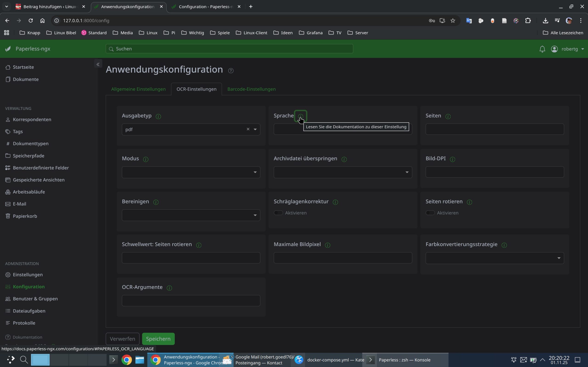588x367 pixels.
Task: Enable the Schräglagenkorrektur toggle
Action: [x=278, y=213]
